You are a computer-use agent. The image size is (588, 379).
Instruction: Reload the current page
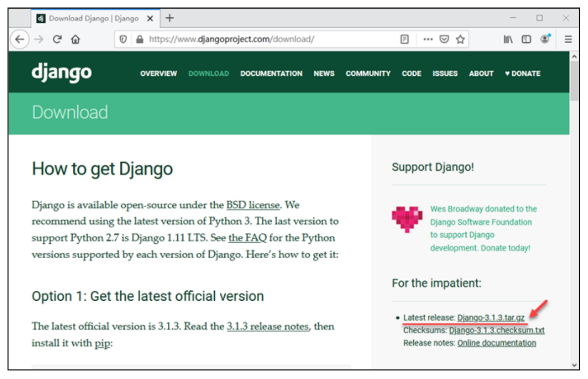coord(57,39)
